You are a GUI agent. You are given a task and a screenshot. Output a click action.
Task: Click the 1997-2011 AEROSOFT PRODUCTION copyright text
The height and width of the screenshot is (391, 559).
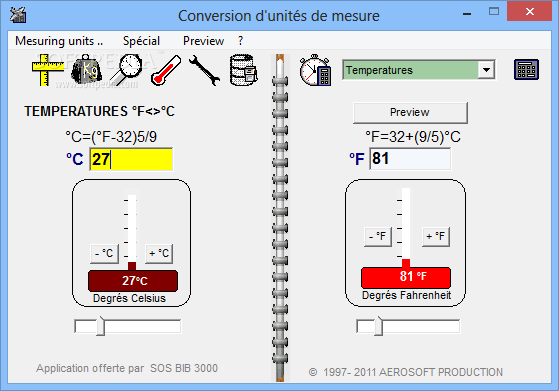click(406, 372)
